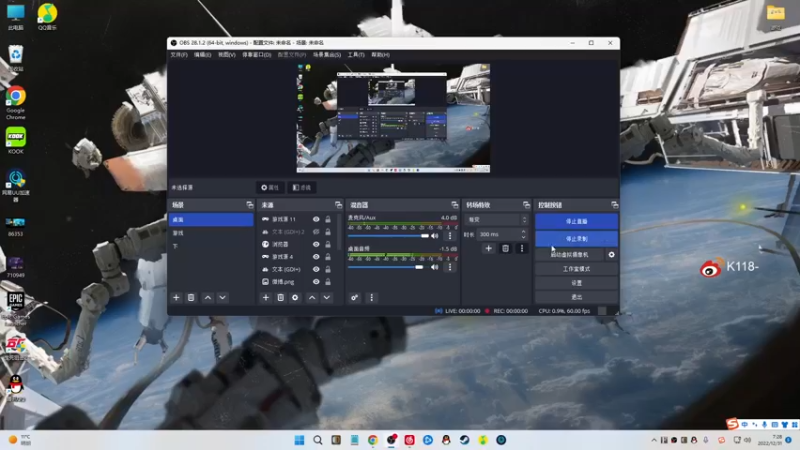Screen dimensions: 800x450
Task: Increase transition duration with up arrow
Action: (523, 232)
